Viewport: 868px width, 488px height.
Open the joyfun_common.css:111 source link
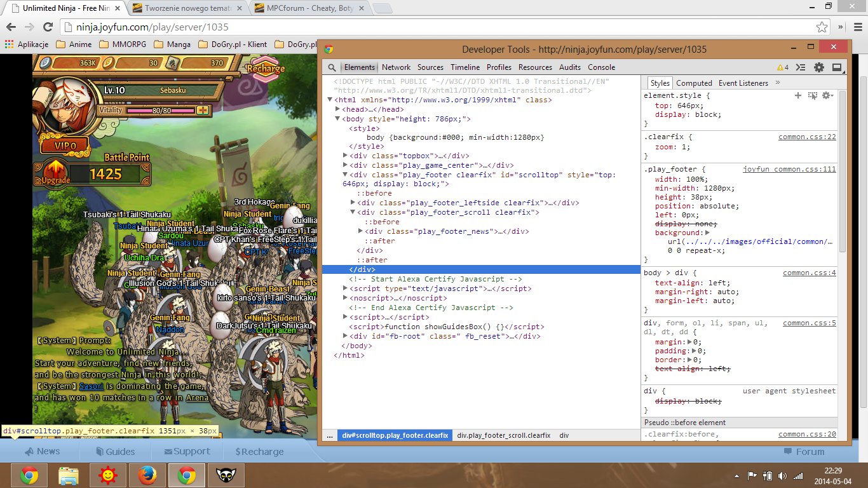pyautogui.click(x=789, y=170)
